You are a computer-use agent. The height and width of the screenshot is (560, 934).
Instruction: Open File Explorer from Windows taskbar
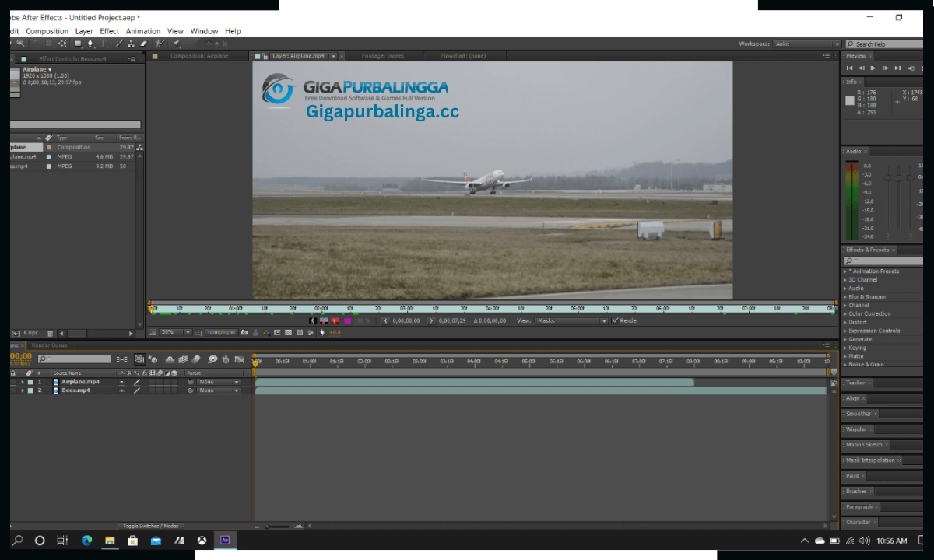(110, 541)
